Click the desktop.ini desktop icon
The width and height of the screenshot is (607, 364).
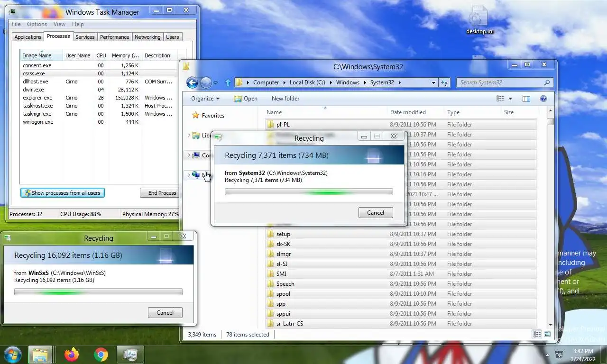479,20
